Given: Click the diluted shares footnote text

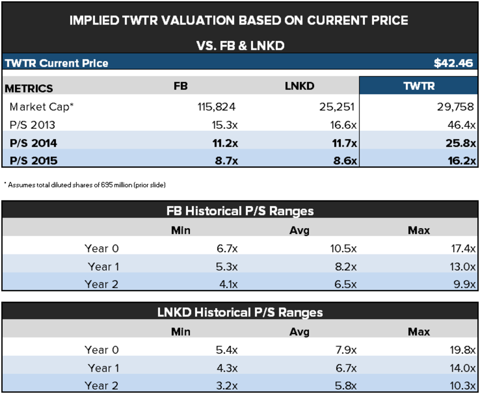Looking at the screenshot, I should pos(85,185).
